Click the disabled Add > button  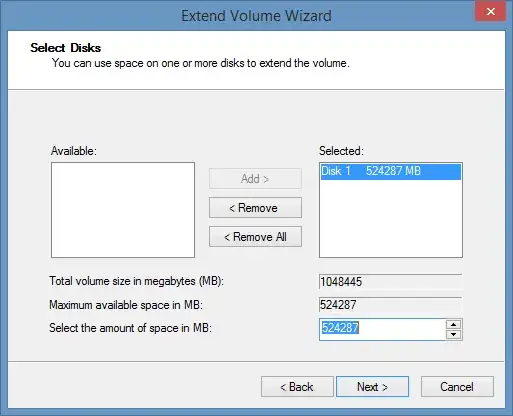point(255,179)
